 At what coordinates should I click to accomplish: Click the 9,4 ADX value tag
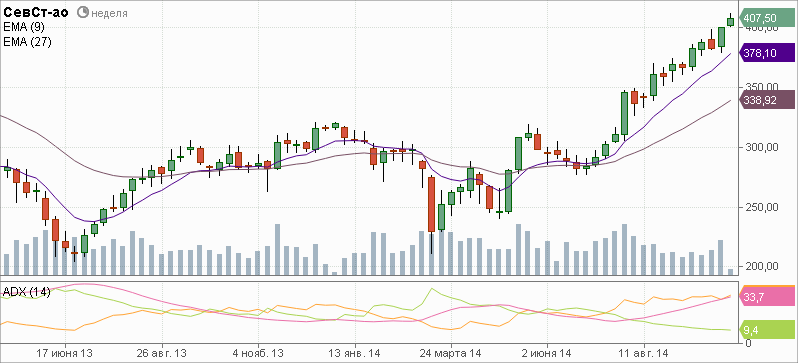[x=767, y=331]
